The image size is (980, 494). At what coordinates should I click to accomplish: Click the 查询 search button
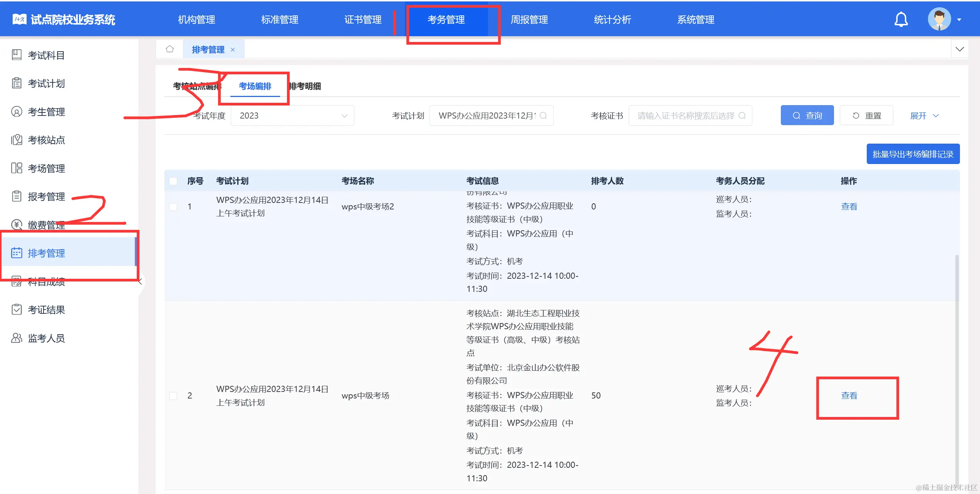(x=807, y=115)
